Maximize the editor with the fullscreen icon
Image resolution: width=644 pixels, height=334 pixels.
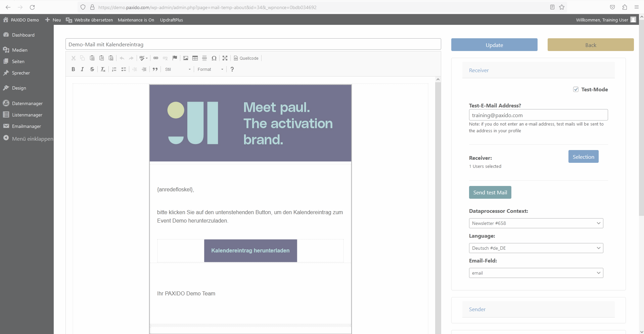[x=225, y=58]
